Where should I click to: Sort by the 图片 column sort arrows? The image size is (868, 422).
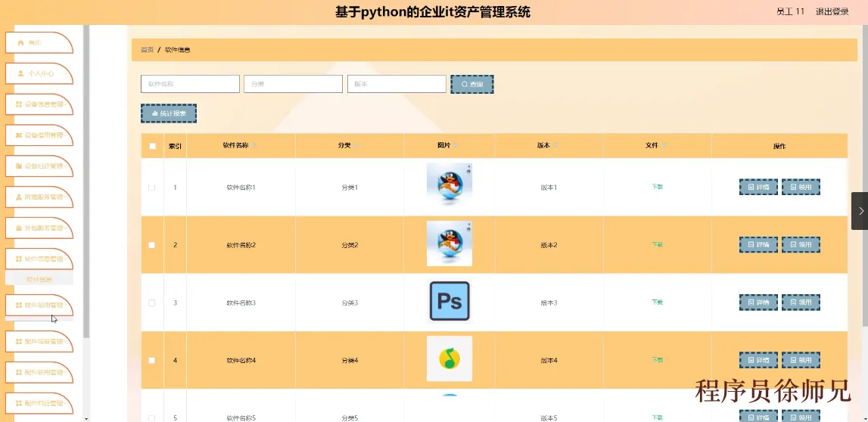pos(456,145)
